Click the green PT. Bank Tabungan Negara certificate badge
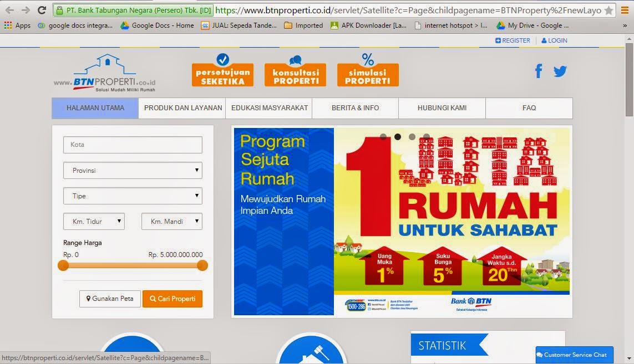 [x=134, y=11]
